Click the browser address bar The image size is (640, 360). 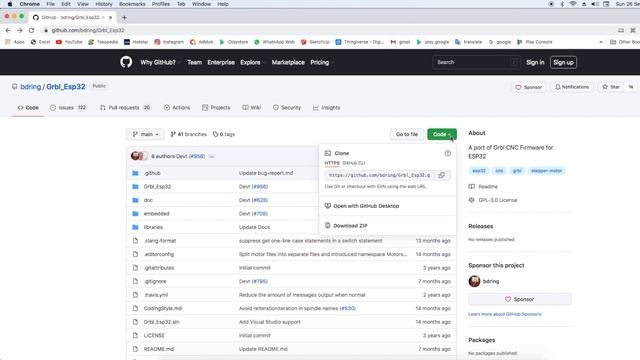coord(327,30)
